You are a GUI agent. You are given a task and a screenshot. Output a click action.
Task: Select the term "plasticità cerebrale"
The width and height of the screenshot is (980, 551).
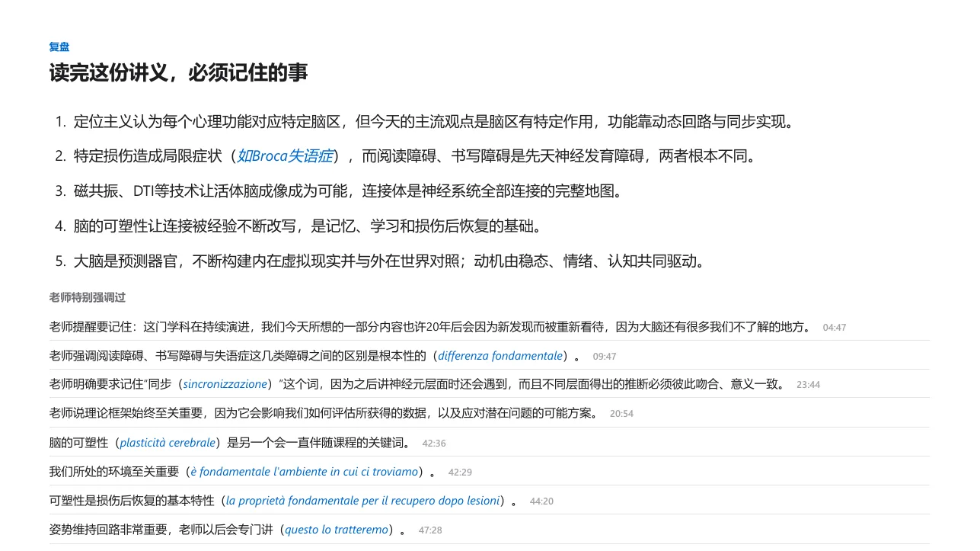click(x=168, y=443)
